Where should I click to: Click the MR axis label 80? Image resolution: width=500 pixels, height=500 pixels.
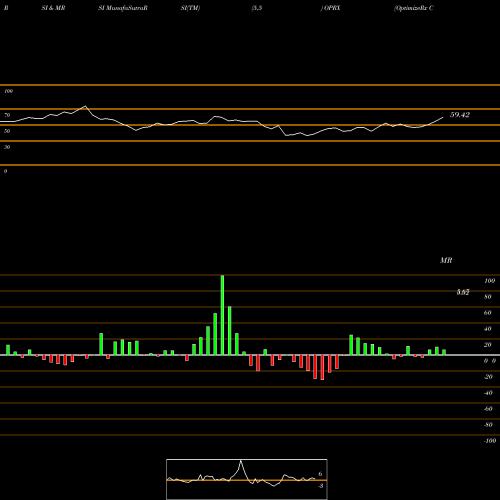tap(488, 297)
